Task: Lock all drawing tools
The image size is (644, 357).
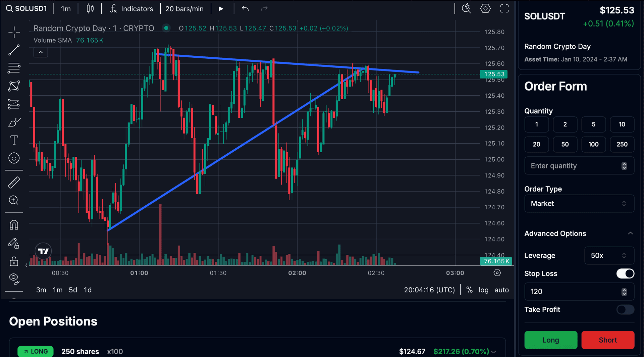Action: tap(14, 261)
